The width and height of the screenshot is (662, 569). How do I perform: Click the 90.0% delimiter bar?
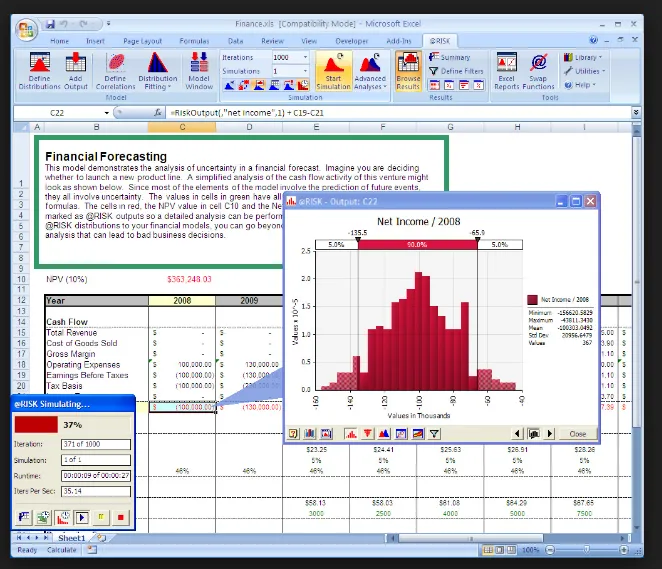click(418, 244)
